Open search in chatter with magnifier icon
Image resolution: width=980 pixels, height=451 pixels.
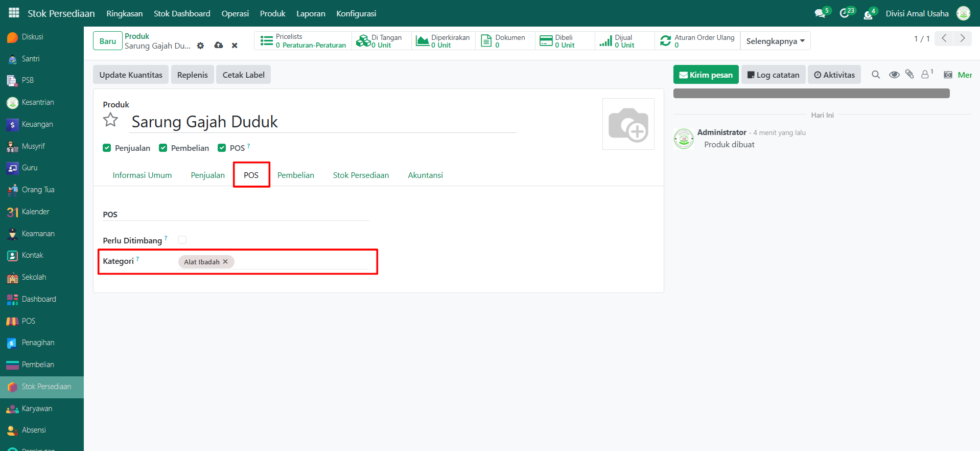pos(876,75)
